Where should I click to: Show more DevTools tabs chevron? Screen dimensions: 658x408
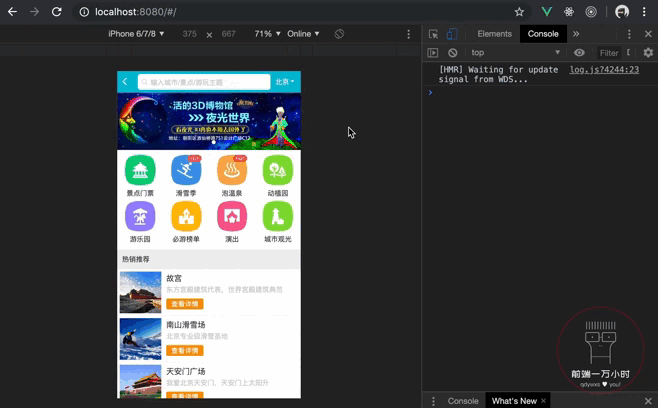[x=576, y=34]
